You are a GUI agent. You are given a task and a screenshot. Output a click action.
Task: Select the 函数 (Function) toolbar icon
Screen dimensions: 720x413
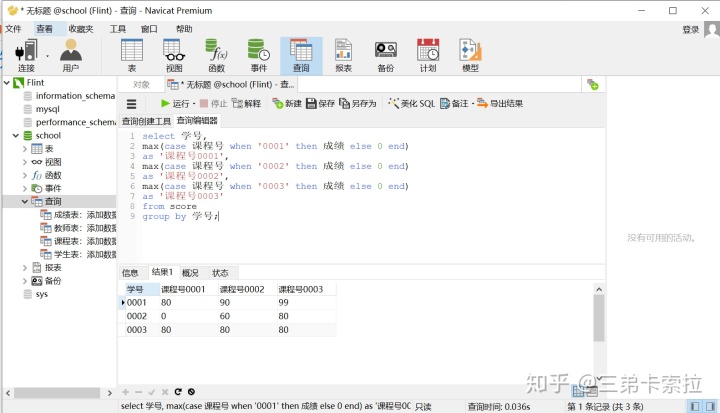pyautogui.click(x=216, y=56)
